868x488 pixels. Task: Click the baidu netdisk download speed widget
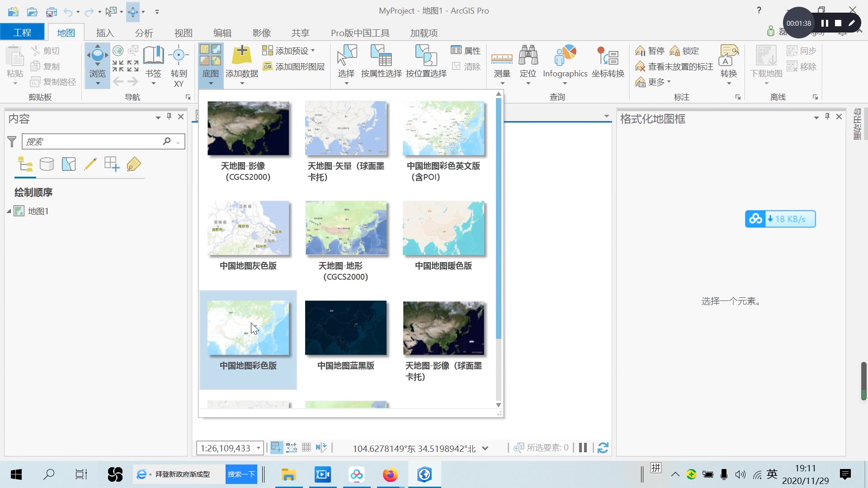pos(780,219)
